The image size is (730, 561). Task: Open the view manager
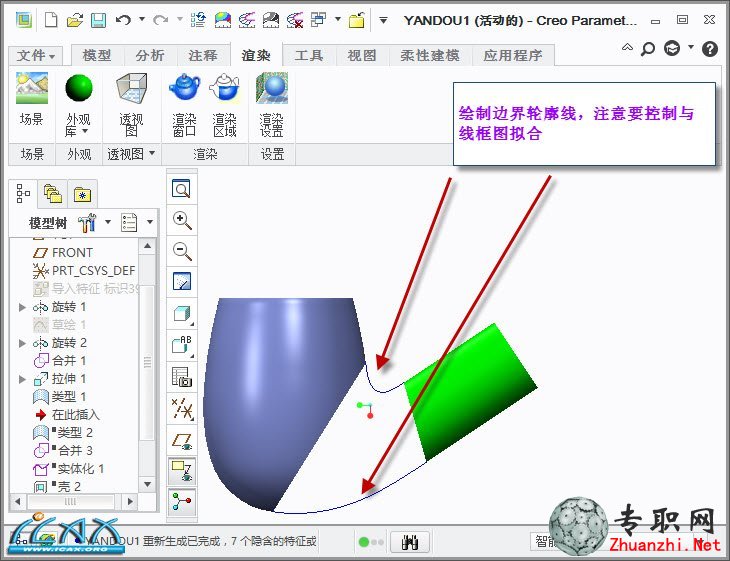pyautogui.click(x=182, y=377)
